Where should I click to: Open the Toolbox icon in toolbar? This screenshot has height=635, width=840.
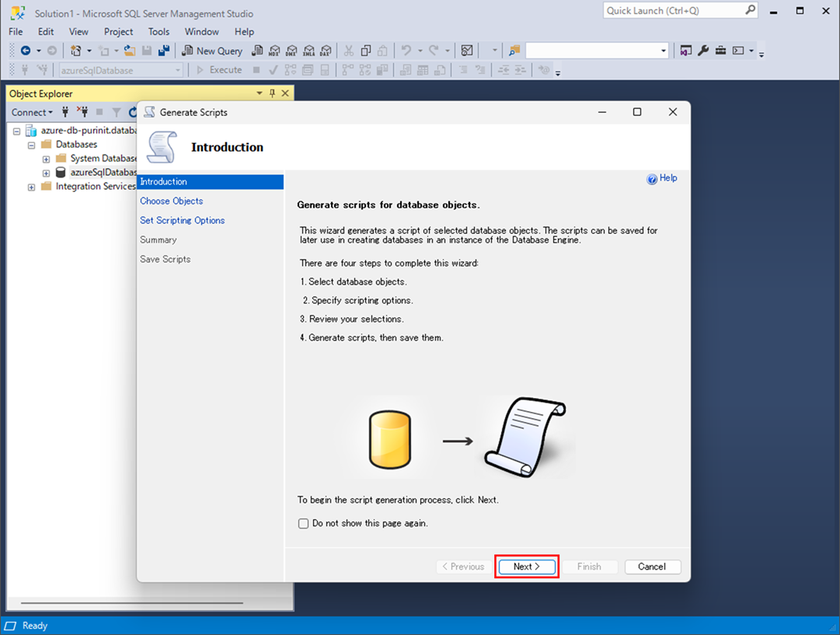tap(720, 51)
